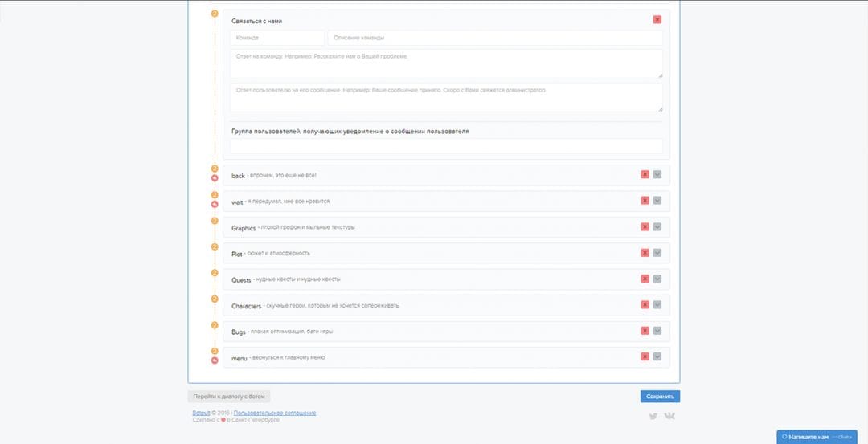868x444 pixels.
Task: Click the 'Ответ пользователю на его сообщение' textarea
Action: pos(447,97)
